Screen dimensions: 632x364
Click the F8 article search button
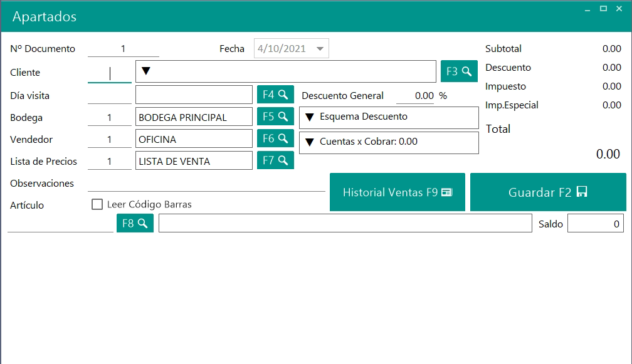coord(135,223)
